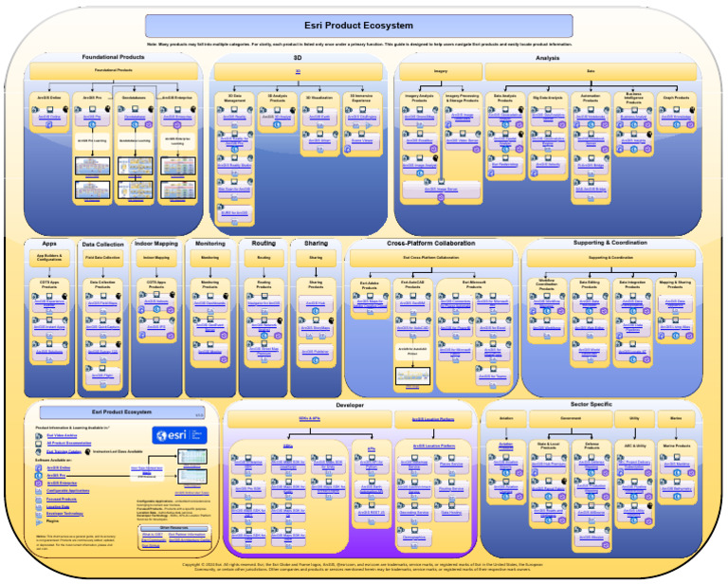Click the purple icon beside ArcGIS Enterprise in legend
The width and height of the screenshot is (728, 584).
tap(39, 484)
